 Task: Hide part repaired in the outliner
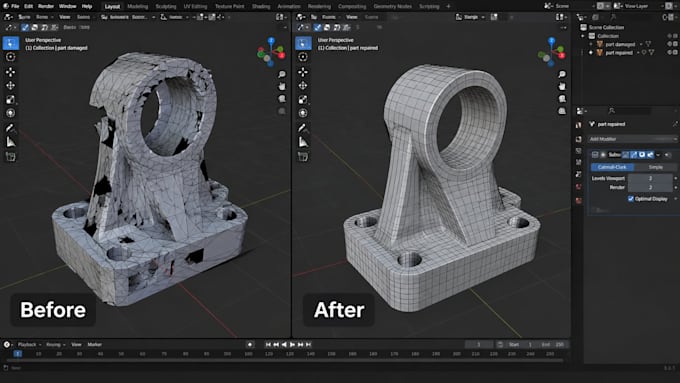point(670,52)
